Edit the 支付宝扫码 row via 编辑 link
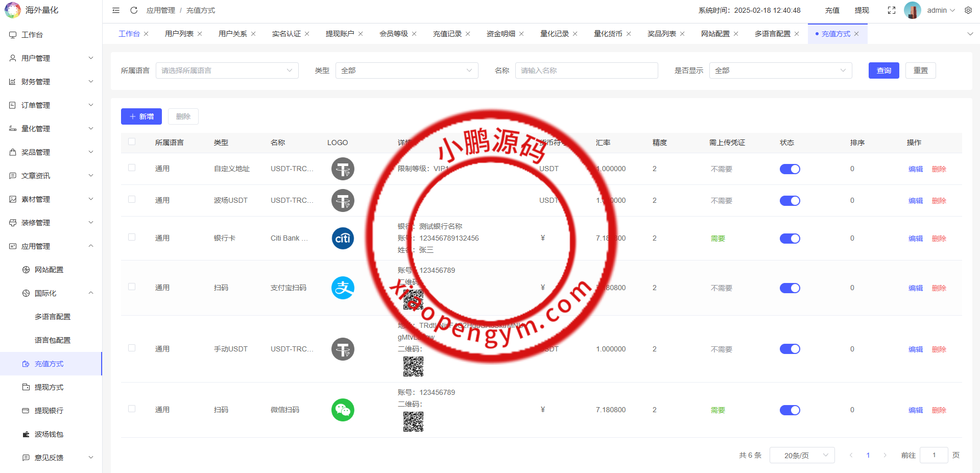980x473 pixels. coord(915,288)
